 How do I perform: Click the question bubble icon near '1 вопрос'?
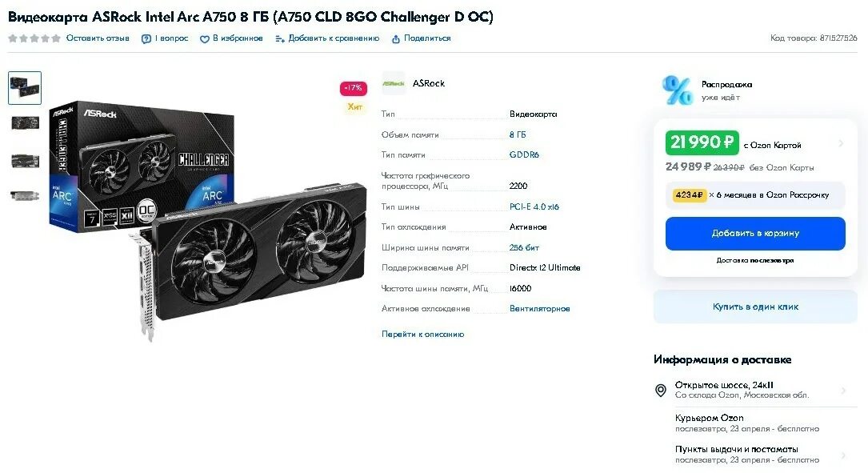(x=146, y=38)
